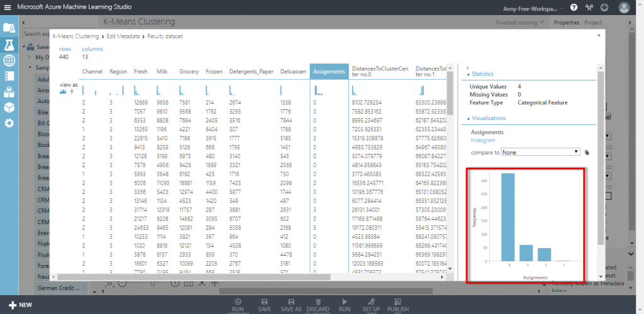Click the NEW button
This screenshot has height=314, width=644.
click(x=20, y=305)
